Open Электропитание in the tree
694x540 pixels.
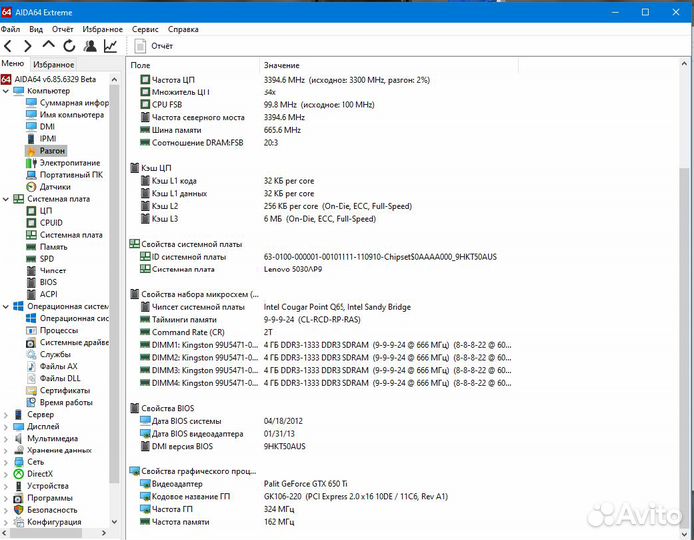click(x=63, y=163)
